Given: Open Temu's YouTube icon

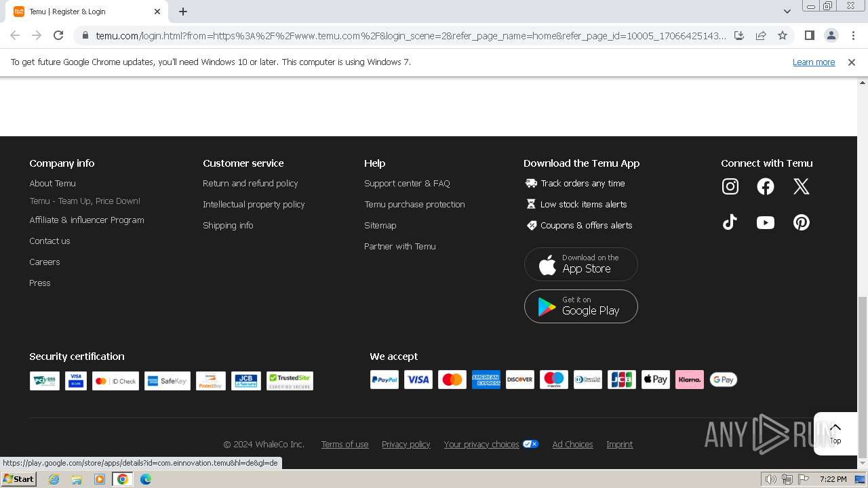Looking at the screenshot, I should (x=766, y=222).
